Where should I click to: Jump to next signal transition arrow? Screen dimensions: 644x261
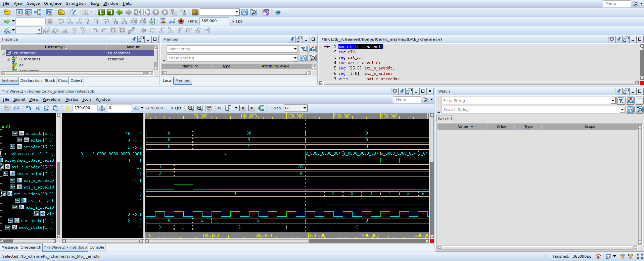252,108
